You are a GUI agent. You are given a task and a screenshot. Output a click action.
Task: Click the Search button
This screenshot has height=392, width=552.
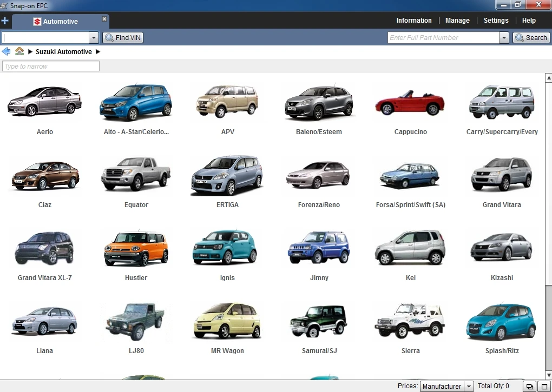[x=531, y=37]
